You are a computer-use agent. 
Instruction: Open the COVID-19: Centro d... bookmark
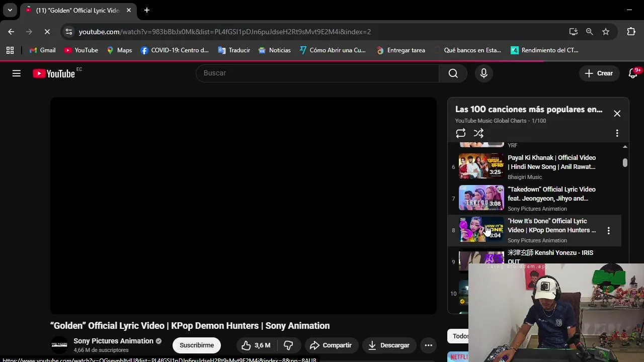click(x=175, y=50)
